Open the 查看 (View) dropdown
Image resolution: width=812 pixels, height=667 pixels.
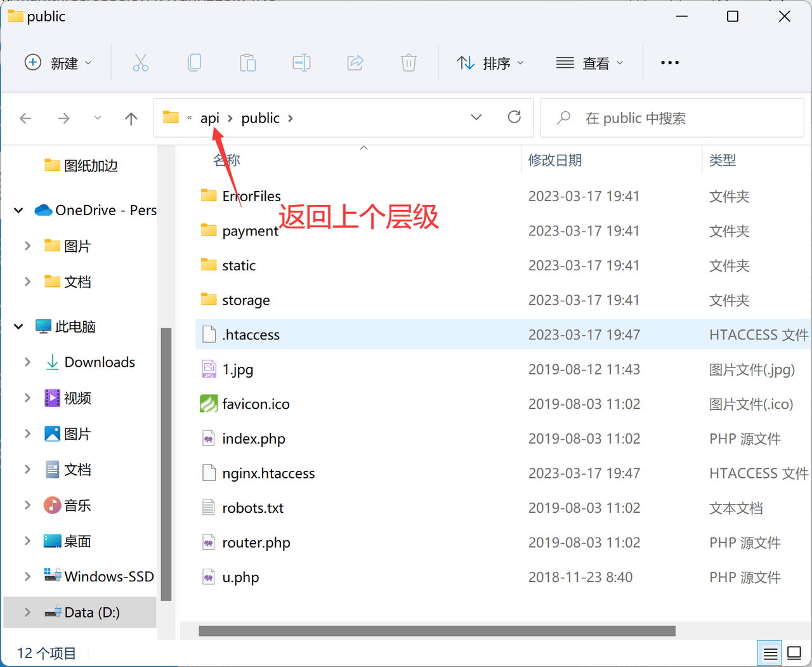click(x=590, y=63)
